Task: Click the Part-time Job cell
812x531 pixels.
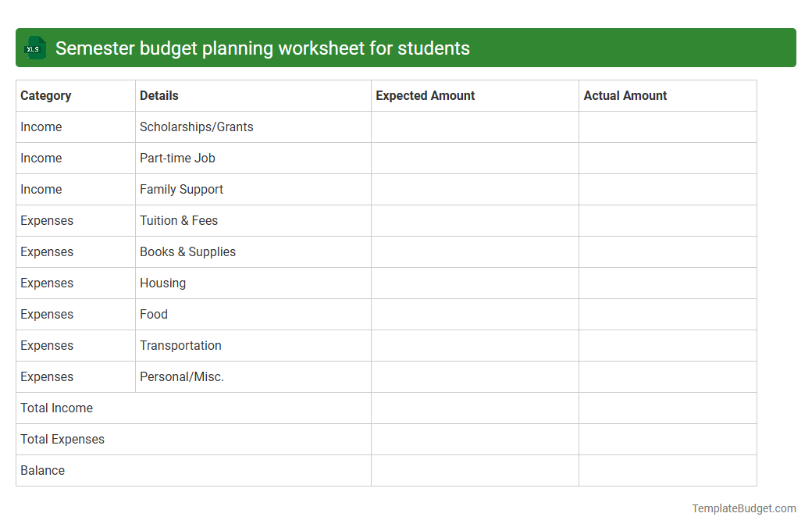Action: (177, 158)
